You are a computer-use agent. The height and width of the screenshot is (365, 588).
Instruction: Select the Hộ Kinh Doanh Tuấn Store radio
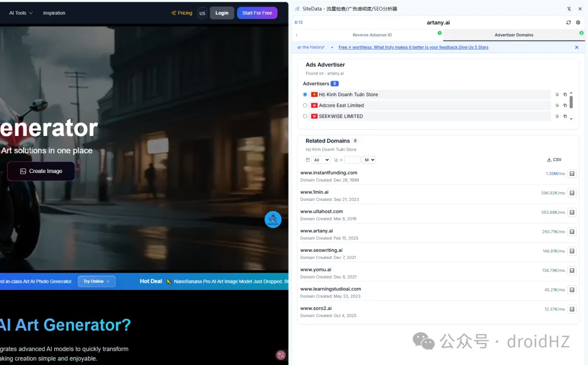305,95
